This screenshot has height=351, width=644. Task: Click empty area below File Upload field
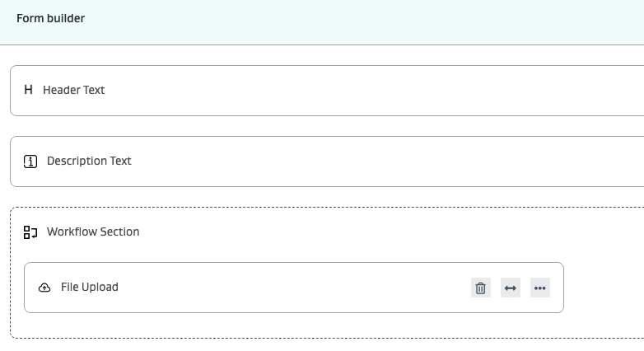click(x=288, y=325)
